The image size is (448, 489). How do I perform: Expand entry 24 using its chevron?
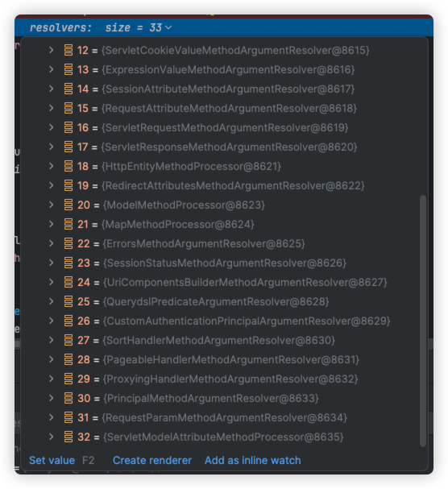click(52, 282)
